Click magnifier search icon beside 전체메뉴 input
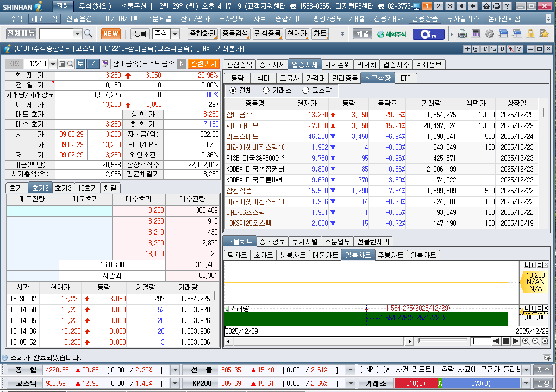Image resolution: width=556 pixels, height=392 pixels. [88, 34]
